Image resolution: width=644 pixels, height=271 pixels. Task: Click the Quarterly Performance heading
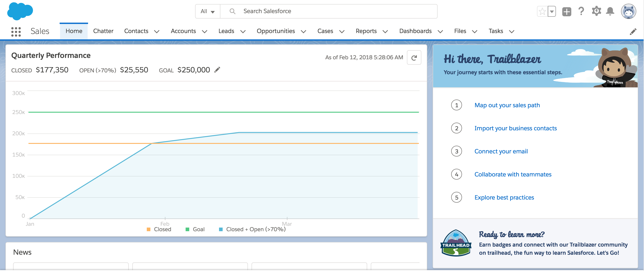pyautogui.click(x=51, y=55)
